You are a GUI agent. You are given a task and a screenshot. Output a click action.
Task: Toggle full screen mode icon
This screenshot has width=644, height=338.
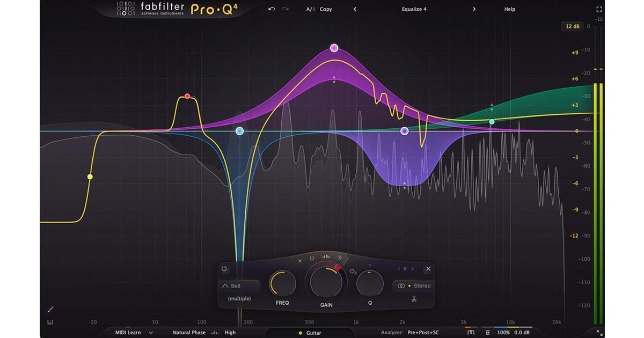coord(599,9)
